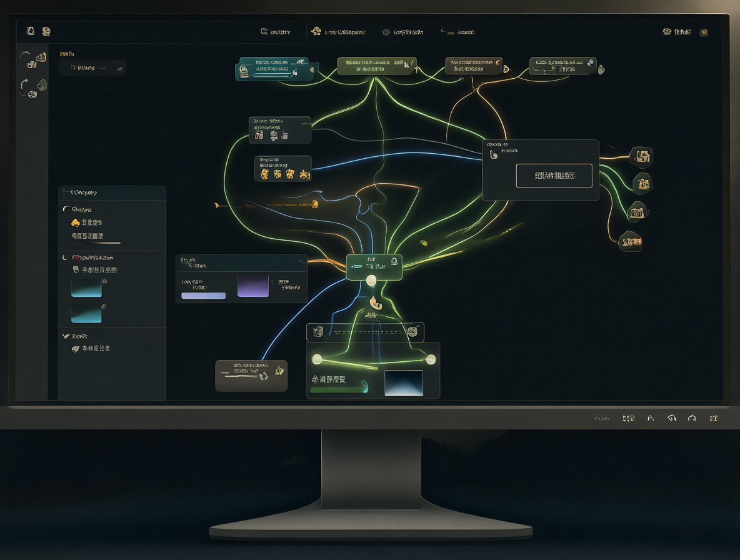Click the purple gradient swatch in the middle panel

click(253, 286)
